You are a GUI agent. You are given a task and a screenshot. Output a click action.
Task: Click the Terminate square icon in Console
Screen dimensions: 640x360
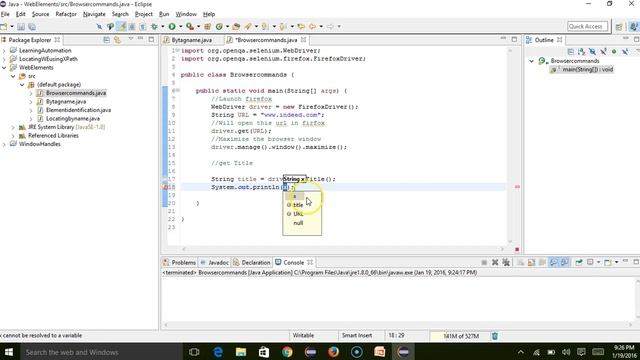pyautogui.click(x=484, y=262)
